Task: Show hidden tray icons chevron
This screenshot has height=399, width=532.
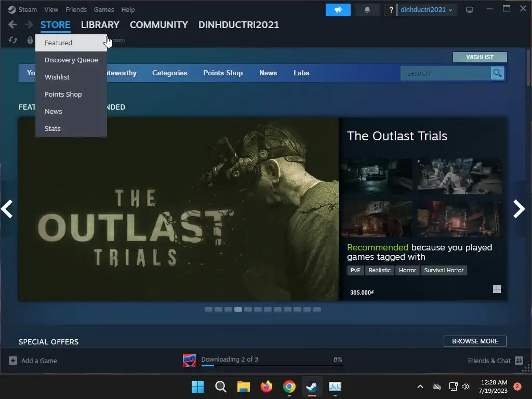Action: [420, 387]
